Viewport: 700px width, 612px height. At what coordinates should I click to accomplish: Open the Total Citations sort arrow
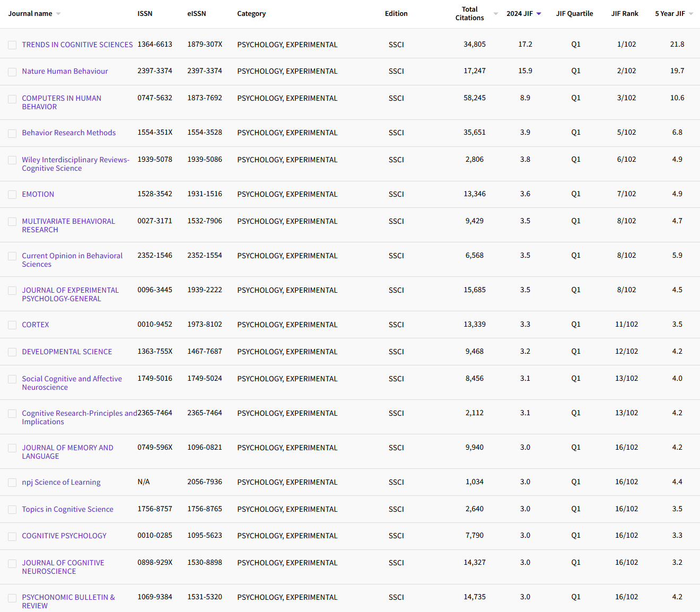pos(496,14)
